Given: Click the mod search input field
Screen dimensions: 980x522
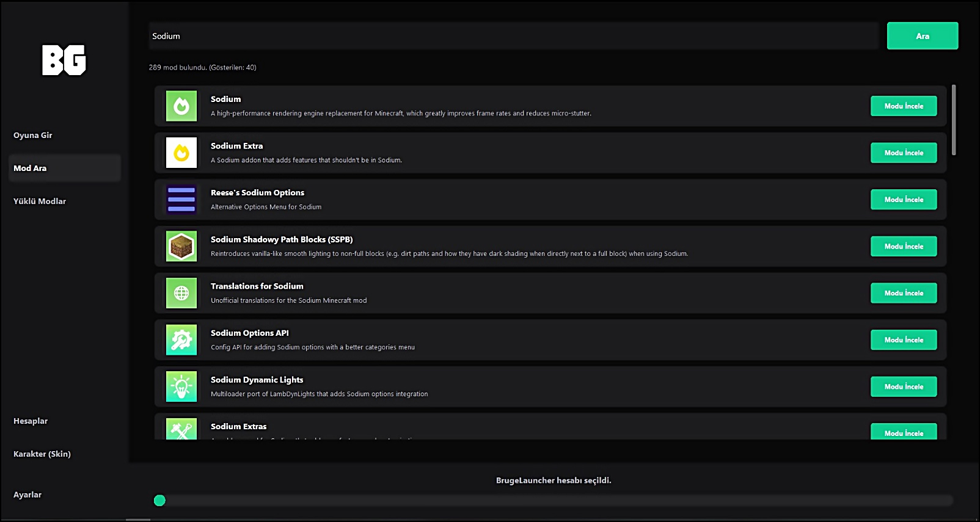Looking at the screenshot, I should 513,36.
